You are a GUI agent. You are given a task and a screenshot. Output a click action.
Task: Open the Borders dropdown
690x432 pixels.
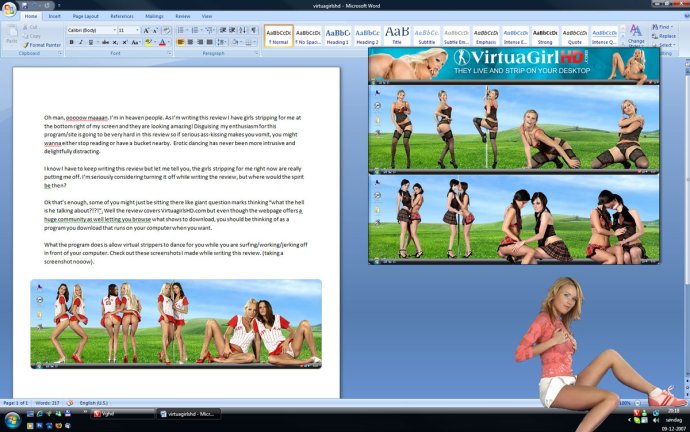255,42
